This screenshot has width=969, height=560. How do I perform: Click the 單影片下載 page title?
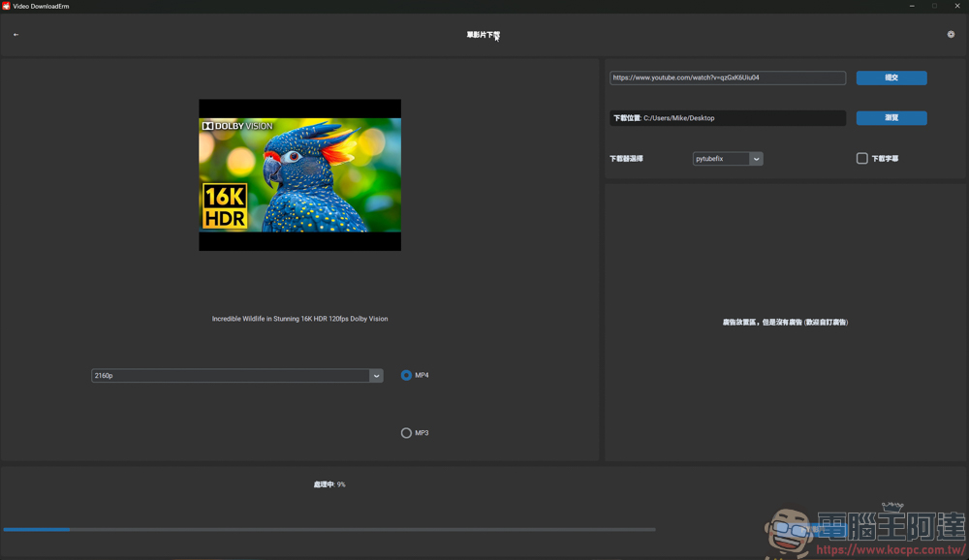[x=483, y=35]
